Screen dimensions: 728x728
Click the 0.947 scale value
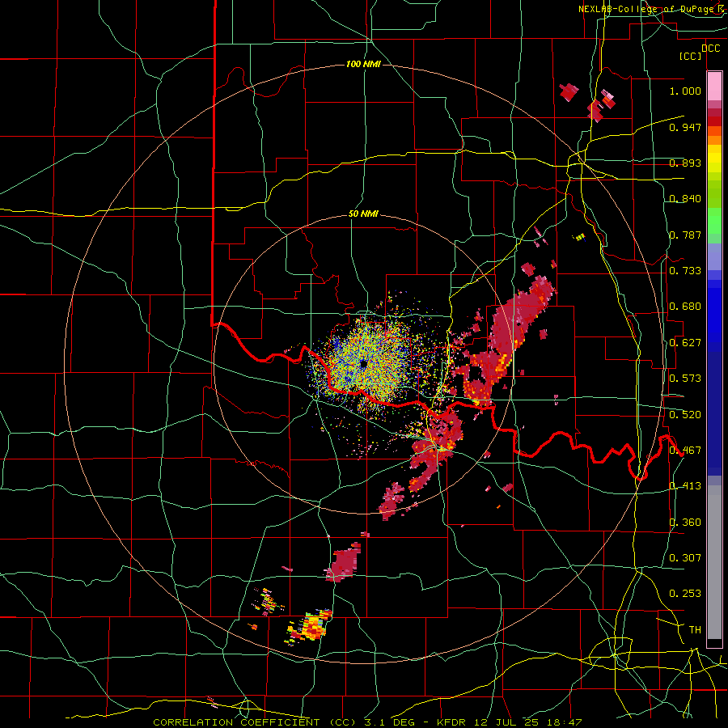pyautogui.click(x=685, y=127)
